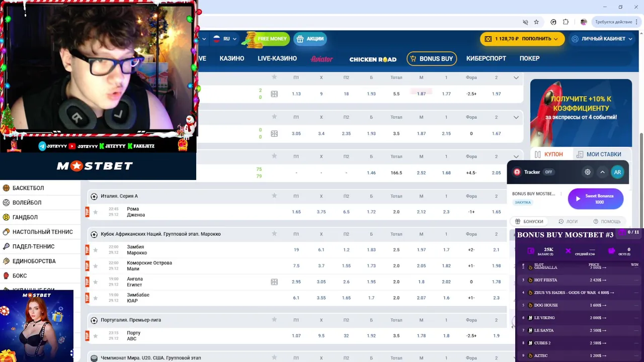
Task: Click the Grammarly-style G extension icon
Action: 553,22
